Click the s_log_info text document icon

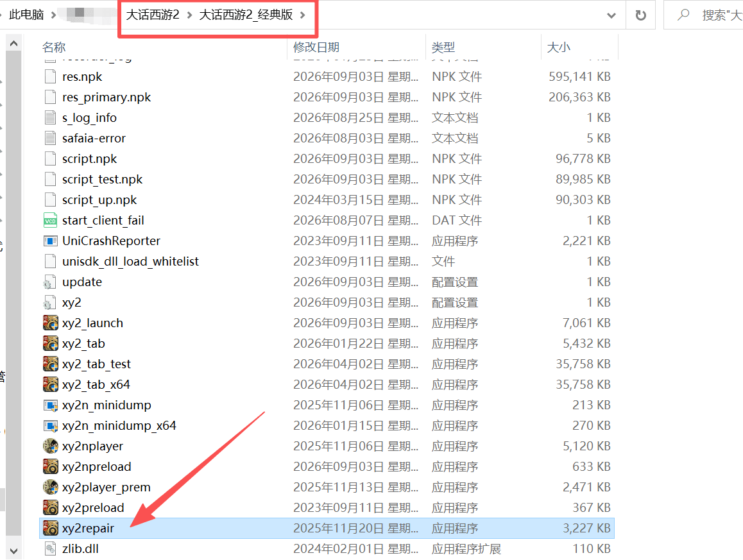click(x=50, y=117)
